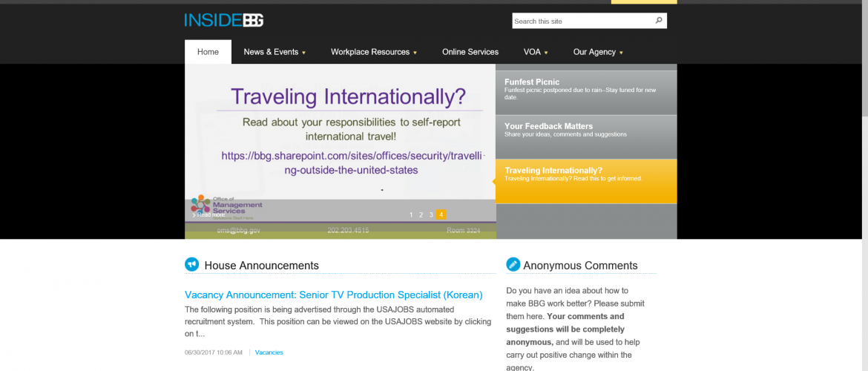Go to slide 1 in the carousel
The image size is (868, 371).
pos(411,215)
